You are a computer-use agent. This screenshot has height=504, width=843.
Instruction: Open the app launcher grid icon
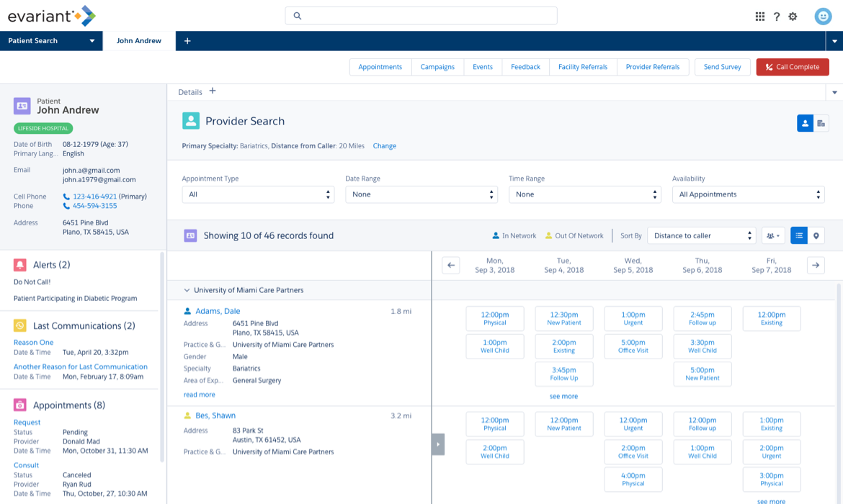pyautogui.click(x=759, y=17)
